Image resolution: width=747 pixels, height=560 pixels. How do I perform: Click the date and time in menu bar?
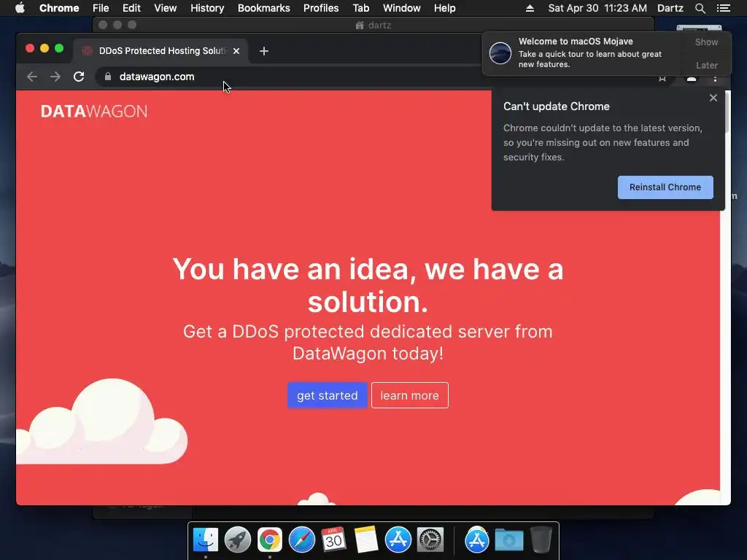tap(597, 8)
